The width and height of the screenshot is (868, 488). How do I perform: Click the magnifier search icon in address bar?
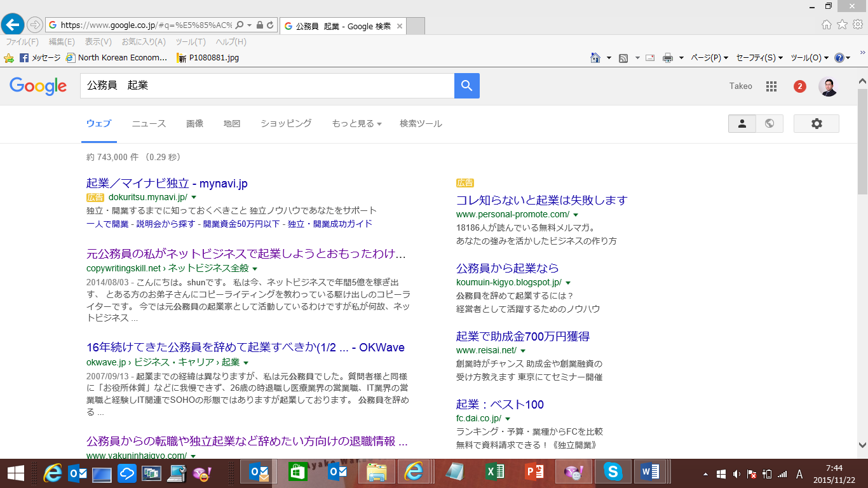(240, 25)
